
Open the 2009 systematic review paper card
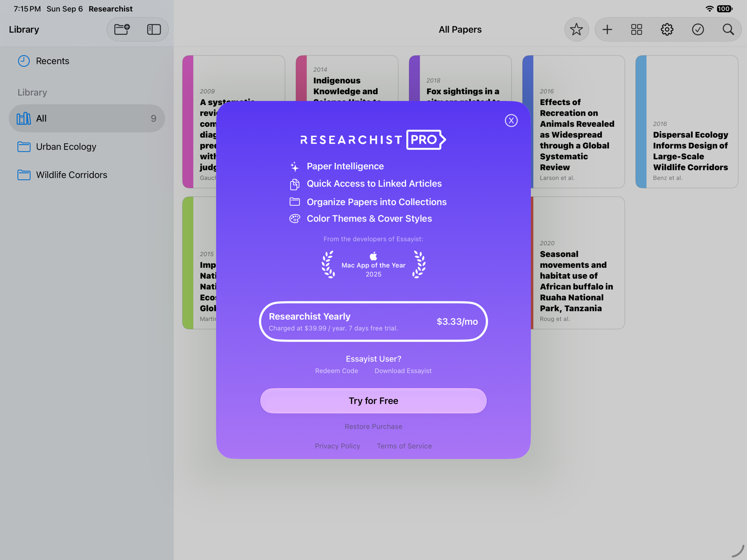[200, 122]
